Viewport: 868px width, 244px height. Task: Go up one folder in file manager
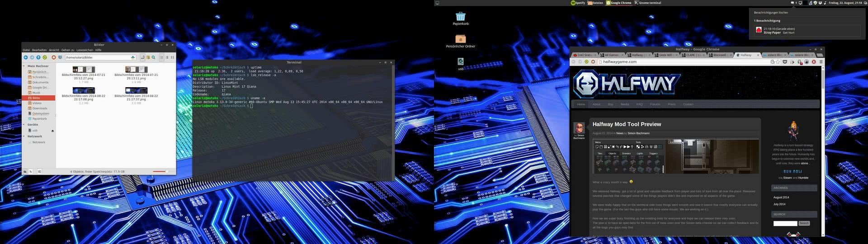pos(38,57)
